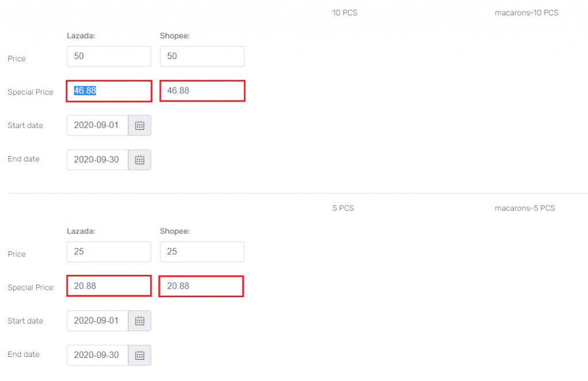
Task: Click the macarons-10 PCS product label
Action: click(527, 12)
